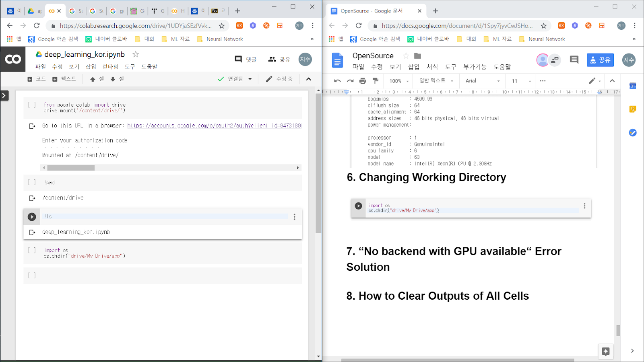
Task: Open embedded cell three-dot menu in Docs
Action: (584, 206)
